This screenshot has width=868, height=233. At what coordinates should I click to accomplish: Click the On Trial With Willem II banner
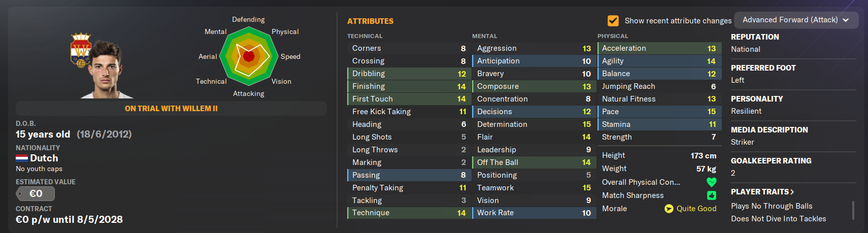tap(171, 108)
